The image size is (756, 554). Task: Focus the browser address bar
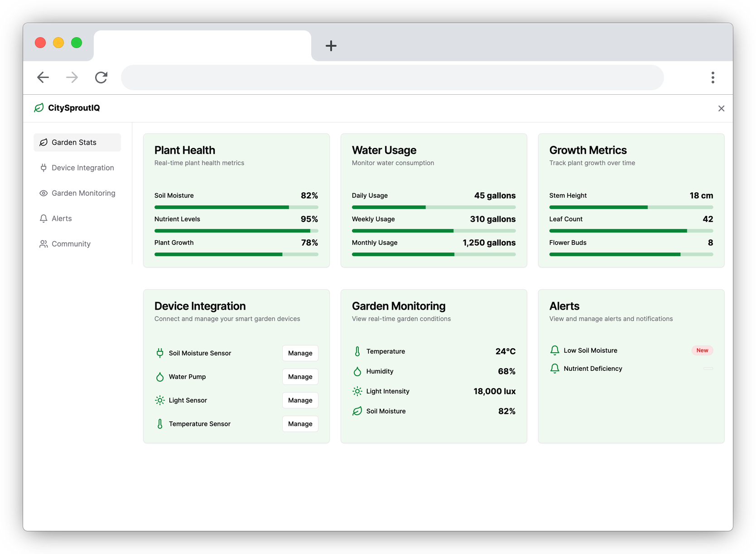[392, 78]
